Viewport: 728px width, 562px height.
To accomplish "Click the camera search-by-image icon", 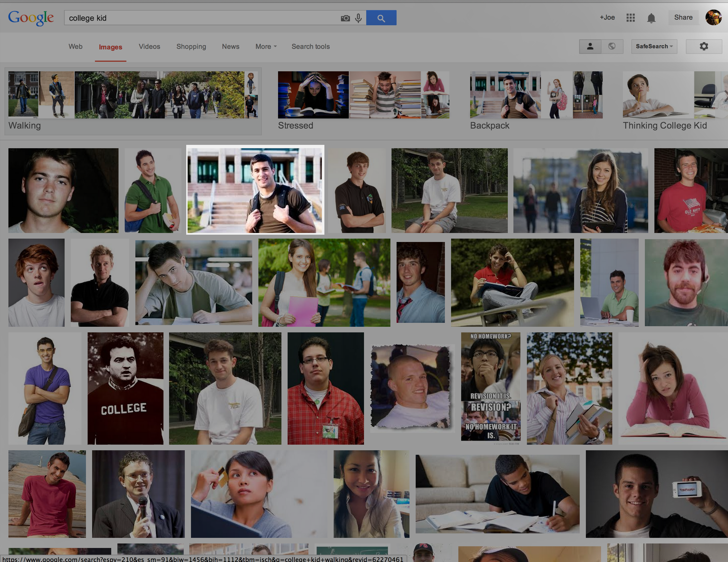I will click(x=345, y=18).
